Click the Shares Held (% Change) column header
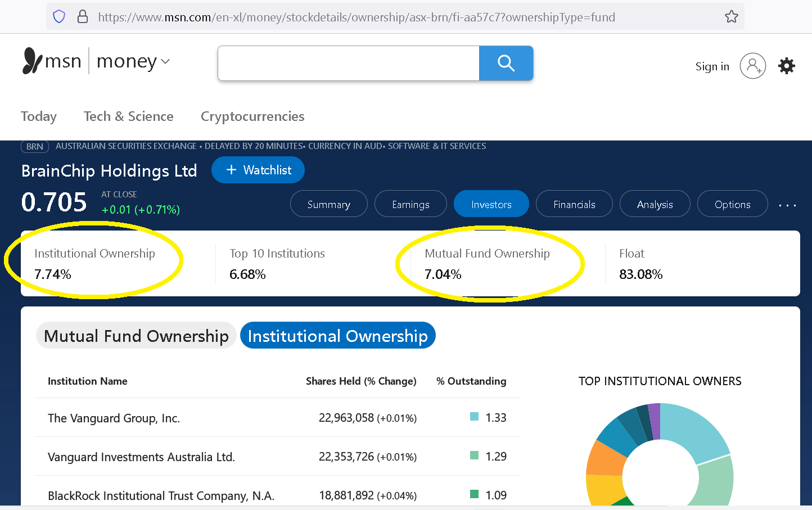This screenshot has width=812, height=510. (x=361, y=381)
